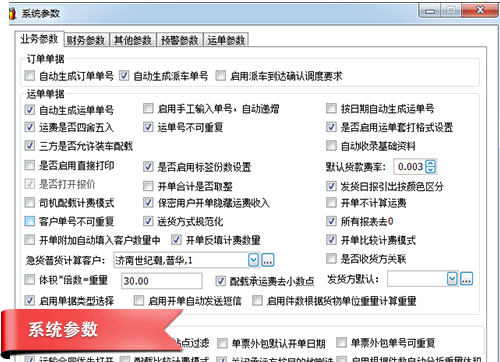Toggle 所有报表去0 checkbox
Viewport: 500px width, 362px height.
(331, 221)
